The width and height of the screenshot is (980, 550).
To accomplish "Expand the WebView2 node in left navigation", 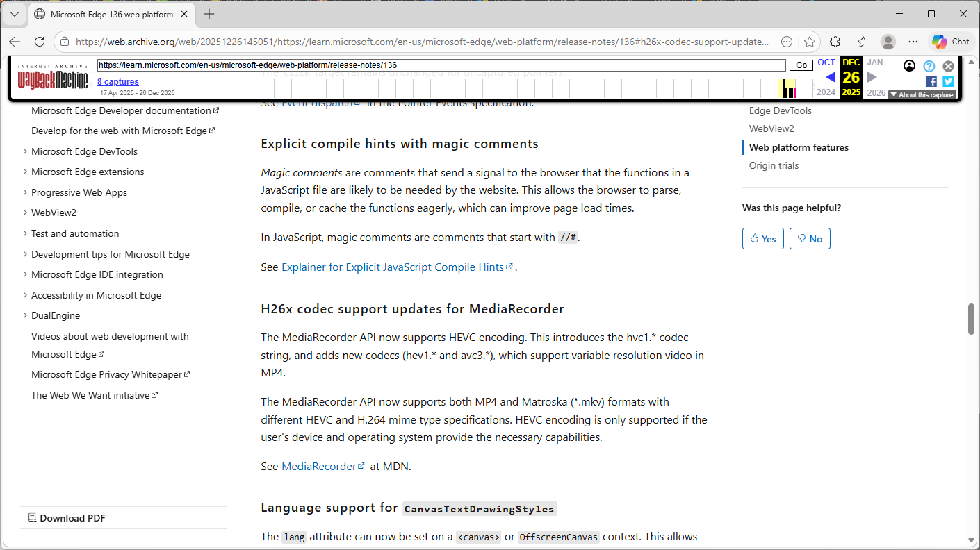I will tap(26, 212).
